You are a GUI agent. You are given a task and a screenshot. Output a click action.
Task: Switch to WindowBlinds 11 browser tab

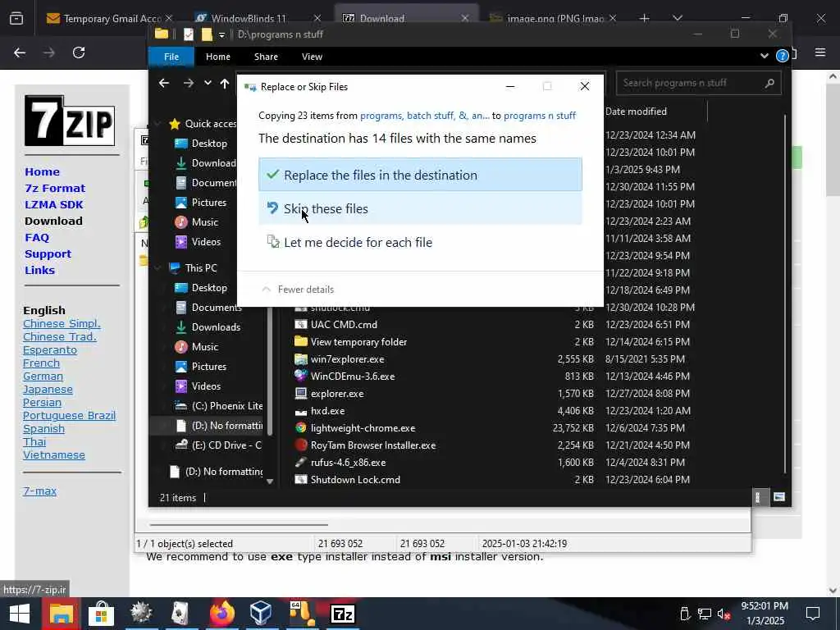(x=256, y=18)
